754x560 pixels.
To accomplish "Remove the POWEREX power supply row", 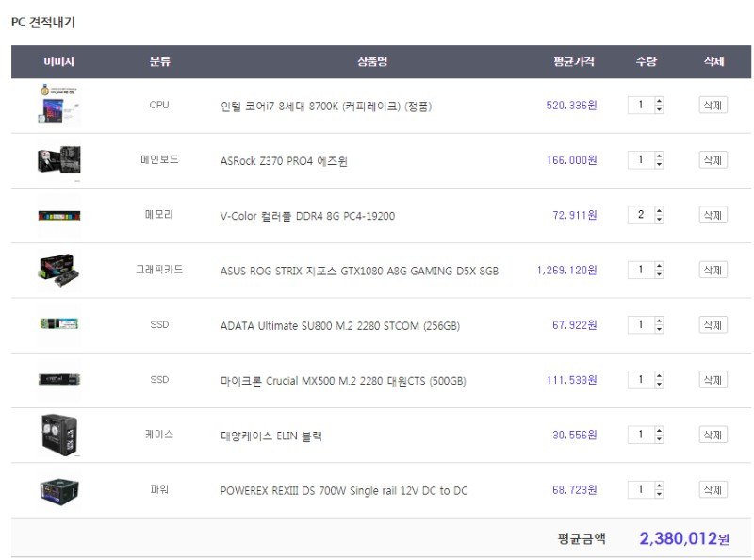I will (x=713, y=489).
